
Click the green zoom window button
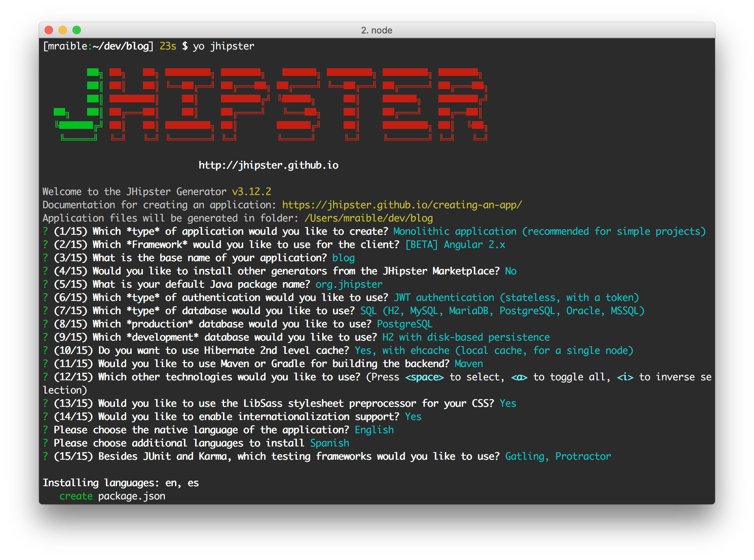pos(77,30)
